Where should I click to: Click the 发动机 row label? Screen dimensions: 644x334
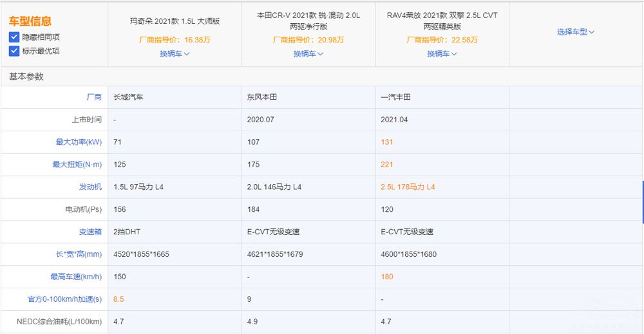pos(90,187)
